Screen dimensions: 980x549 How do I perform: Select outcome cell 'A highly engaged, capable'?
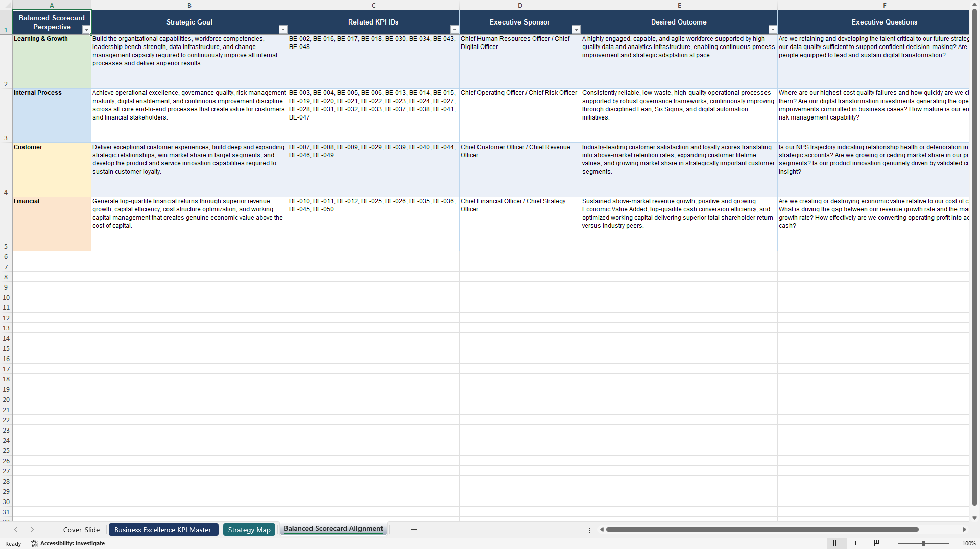pos(679,62)
